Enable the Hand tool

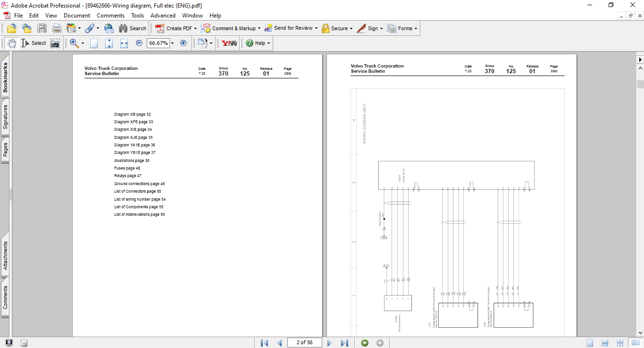11,43
